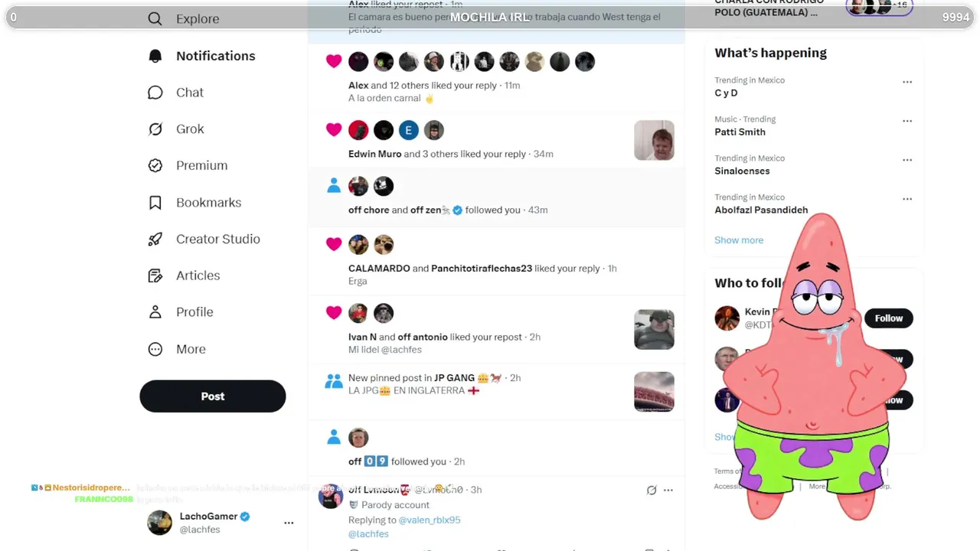Follow the Kevin account suggestion
Screen dimensions: 980x551
tap(889, 318)
